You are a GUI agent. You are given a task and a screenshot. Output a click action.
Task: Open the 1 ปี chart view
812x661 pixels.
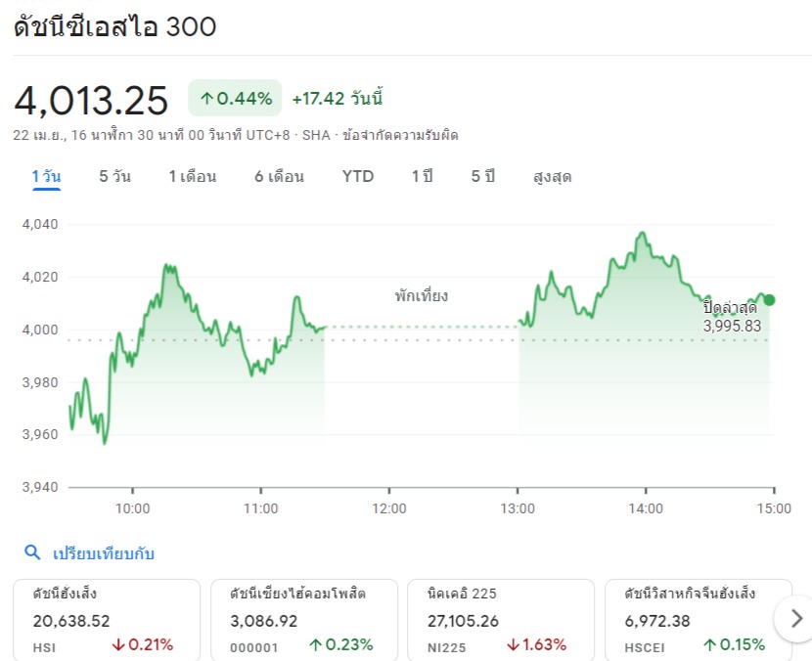422,177
